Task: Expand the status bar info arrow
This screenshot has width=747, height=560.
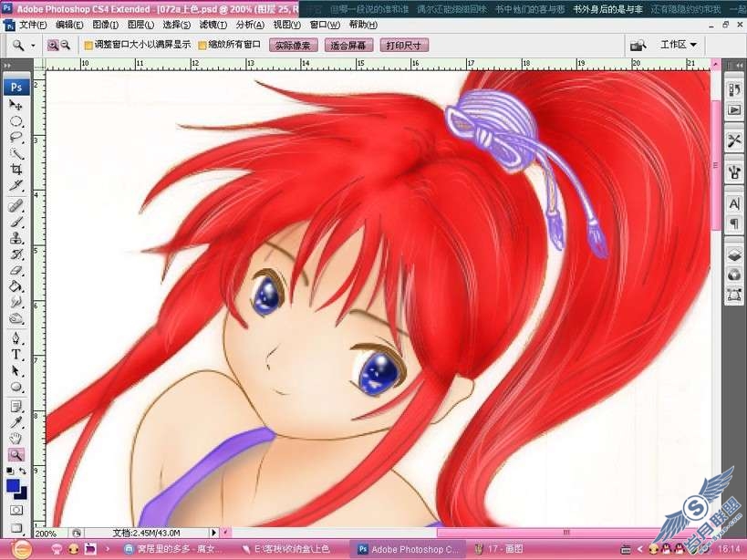Action: pyautogui.click(x=214, y=533)
